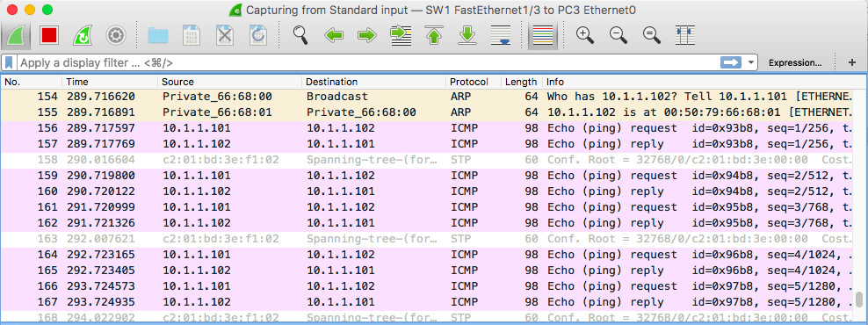Select packet 162 ping reply seq=3/768
The width and height of the screenshot is (868, 325).
click(426, 223)
